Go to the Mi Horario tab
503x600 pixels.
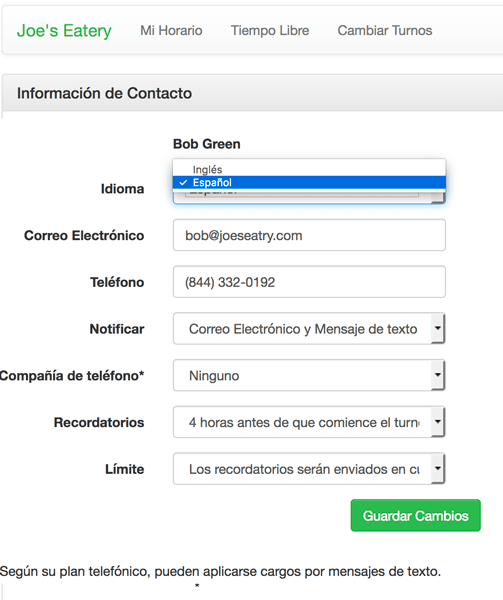[x=171, y=31]
